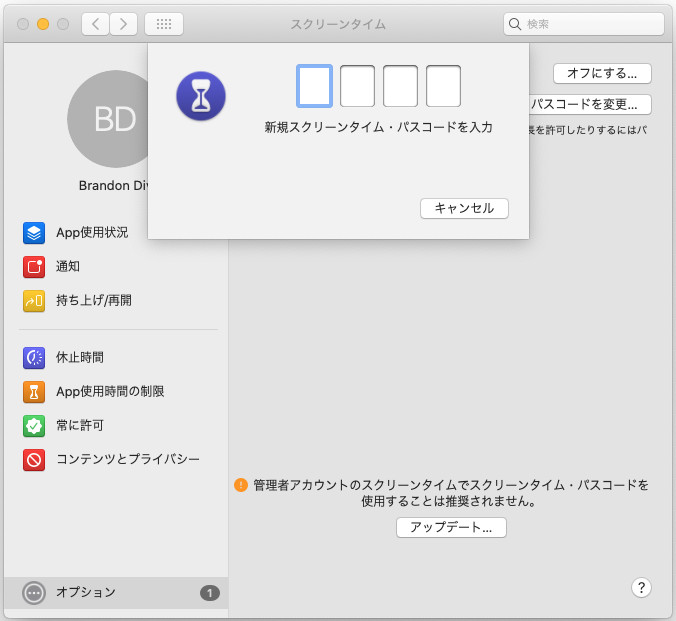
Task: Open コンテンツとプライバシー sidebar item
Action: [116, 460]
